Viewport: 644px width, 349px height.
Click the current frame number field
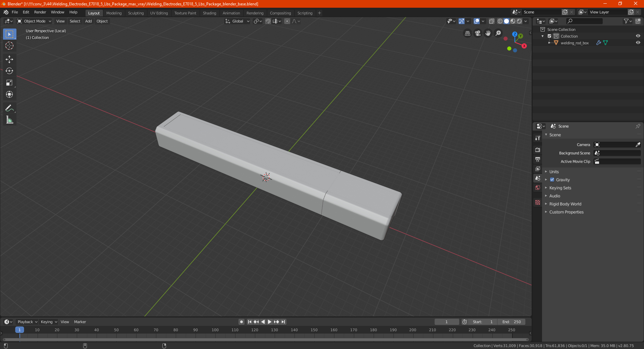point(447,322)
